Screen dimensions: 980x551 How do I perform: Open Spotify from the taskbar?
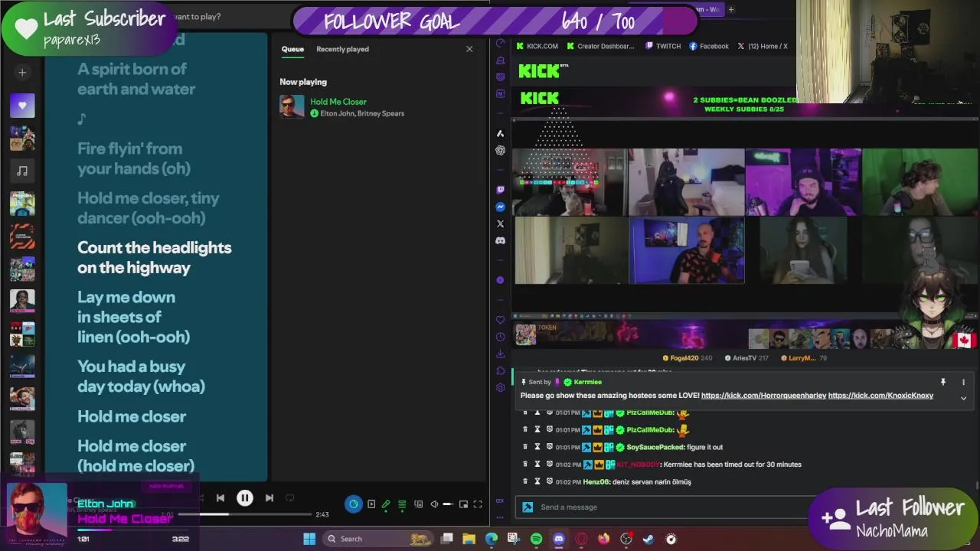click(x=536, y=539)
